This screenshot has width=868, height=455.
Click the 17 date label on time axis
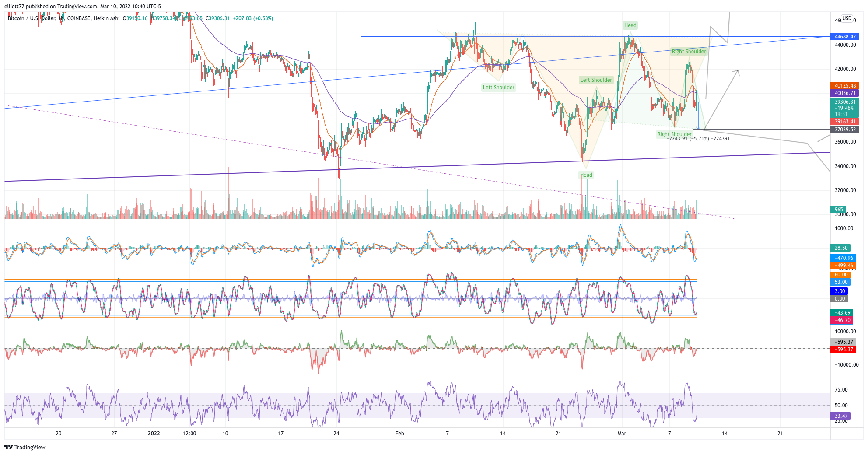(280, 434)
